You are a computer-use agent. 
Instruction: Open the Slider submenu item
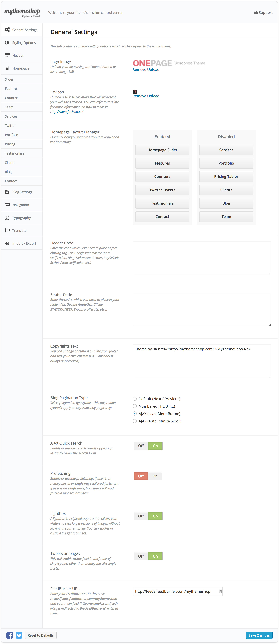pos(22,79)
